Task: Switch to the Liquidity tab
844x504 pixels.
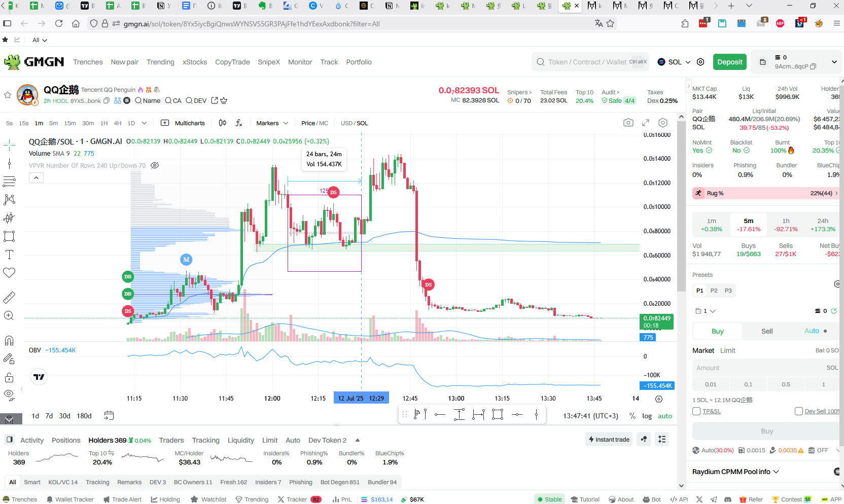Action: pos(241,440)
